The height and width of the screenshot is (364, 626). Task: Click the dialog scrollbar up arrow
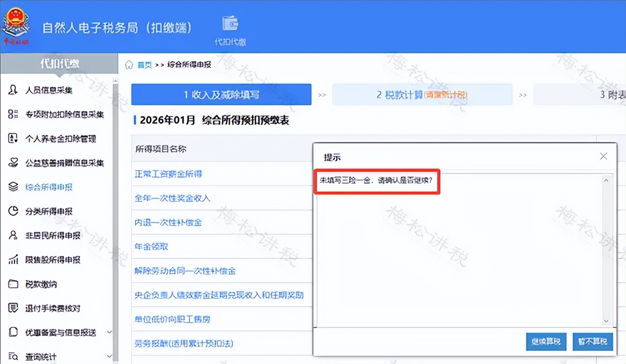606,180
